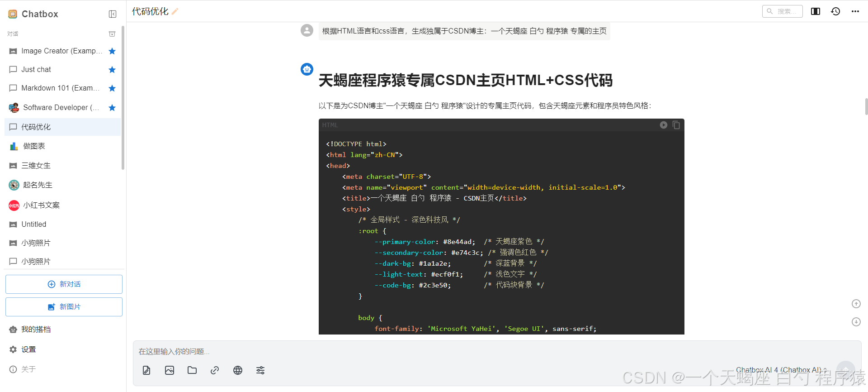The image size is (868, 392).
Task: Open the Markdown 101 conversation
Action: click(62, 88)
